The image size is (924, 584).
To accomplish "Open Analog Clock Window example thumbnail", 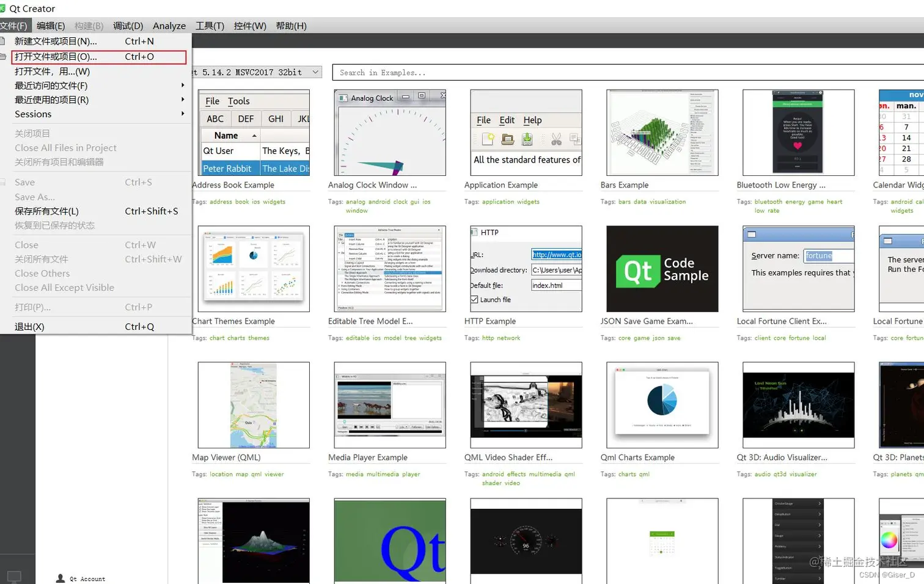I will [x=390, y=133].
